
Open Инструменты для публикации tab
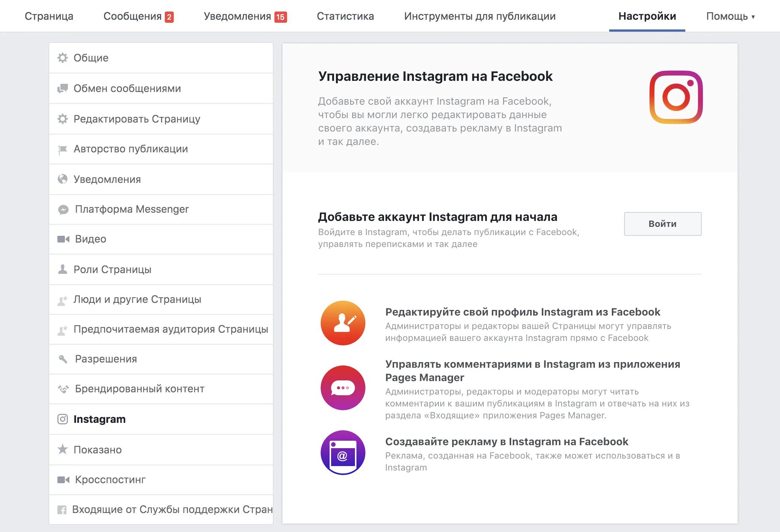click(x=480, y=16)
